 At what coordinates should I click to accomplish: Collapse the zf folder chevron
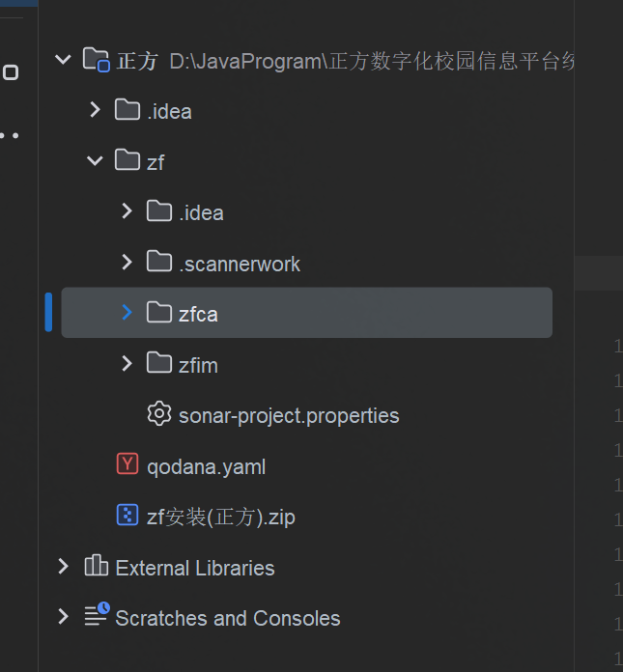click(95, 160)
